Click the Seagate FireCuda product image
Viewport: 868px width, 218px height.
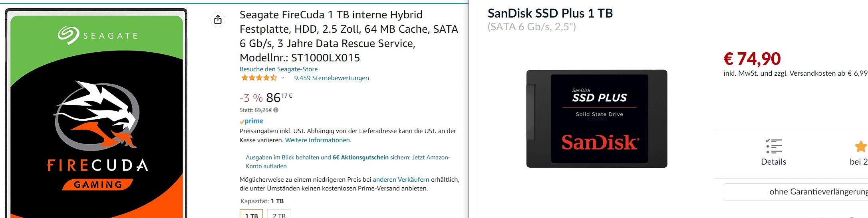(96, 116)
